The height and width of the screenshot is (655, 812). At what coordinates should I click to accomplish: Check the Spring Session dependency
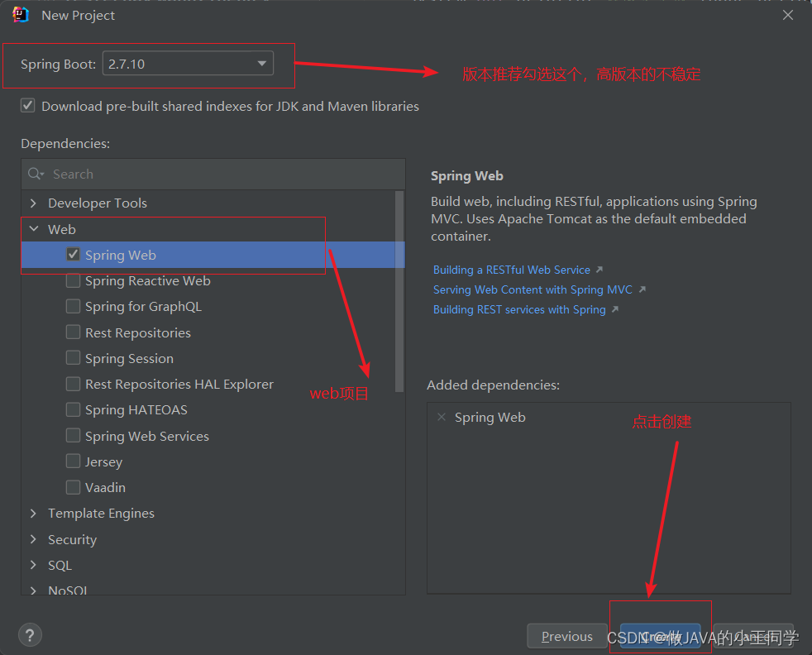pyautogui.click(x=73, y=358)
